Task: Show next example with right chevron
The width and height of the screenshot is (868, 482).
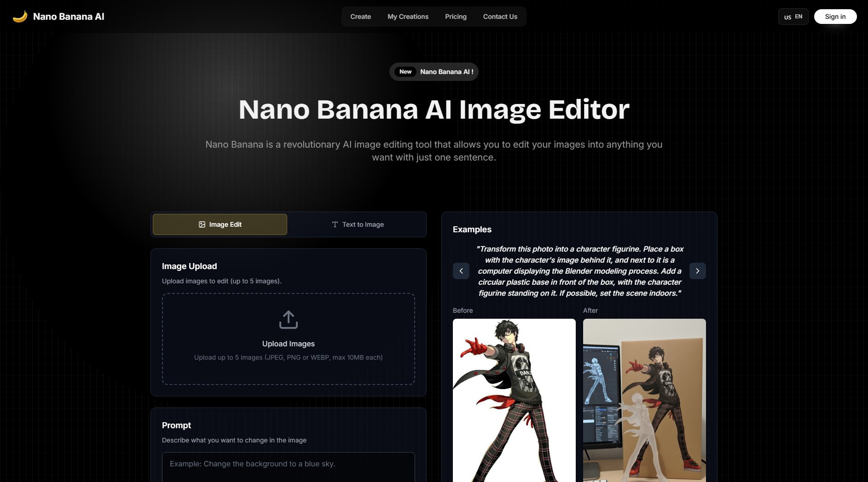Action: click(x=698, y=271)
